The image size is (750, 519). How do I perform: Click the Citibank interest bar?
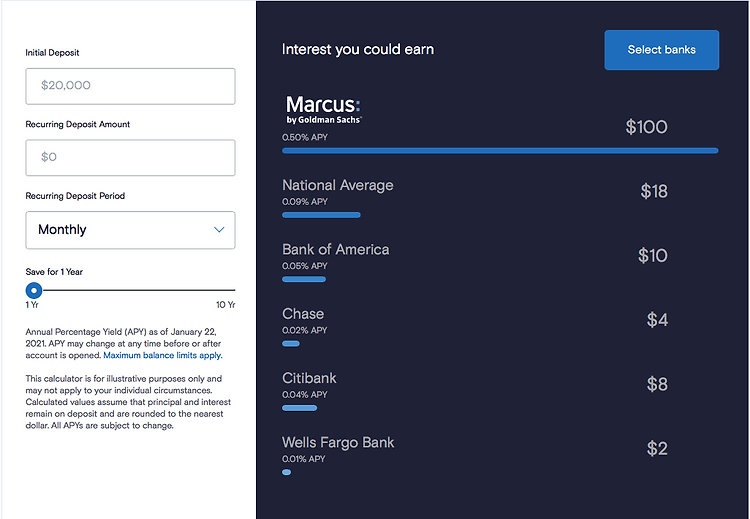299,408
